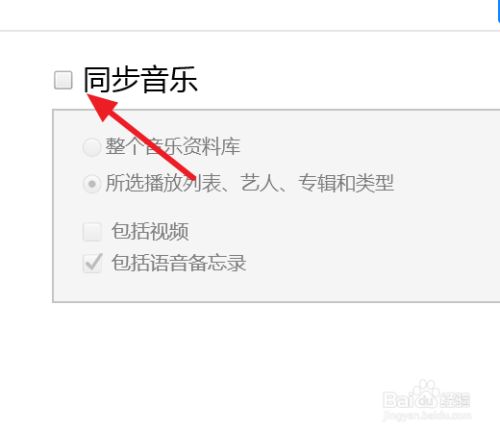The image size is (500, 433).
Task: Click the 包括语音备忘录 label text
Action: (179, 263)
